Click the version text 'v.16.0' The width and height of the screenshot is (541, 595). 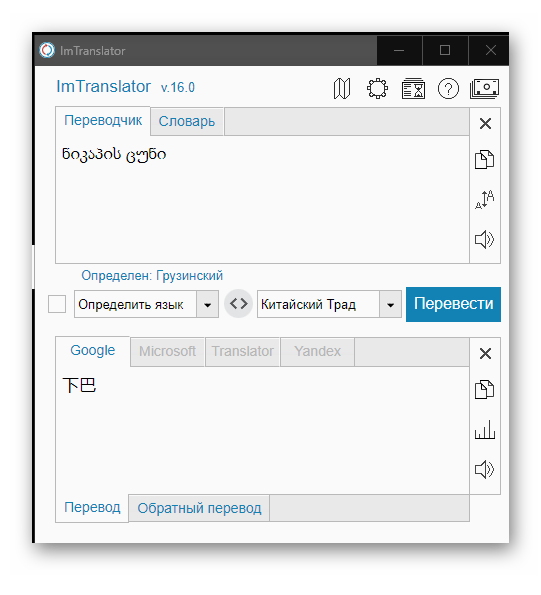pyautogui.click(x=178, y=87)
